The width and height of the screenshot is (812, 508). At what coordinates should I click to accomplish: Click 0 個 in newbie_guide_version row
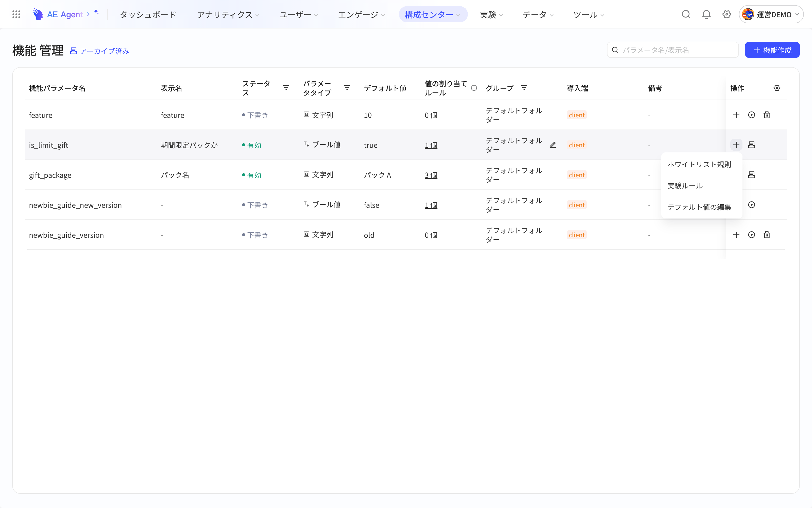coord(431,235)
